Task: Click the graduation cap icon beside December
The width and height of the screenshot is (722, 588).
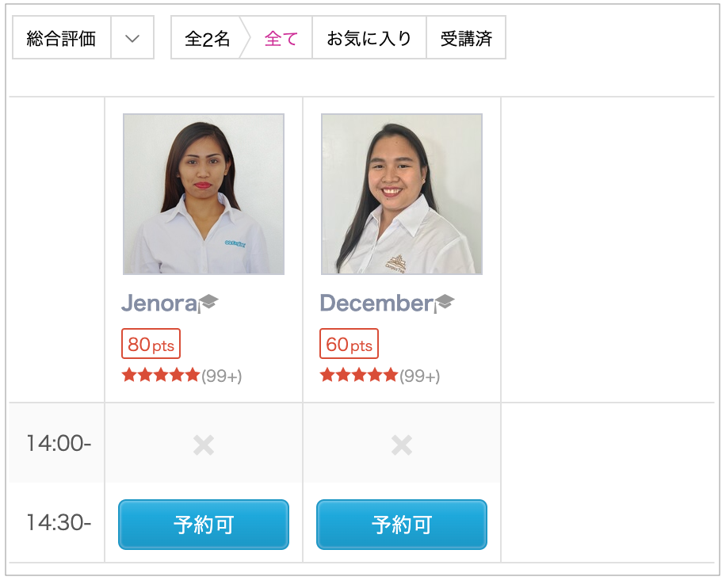Action: (x=445, y=302)
